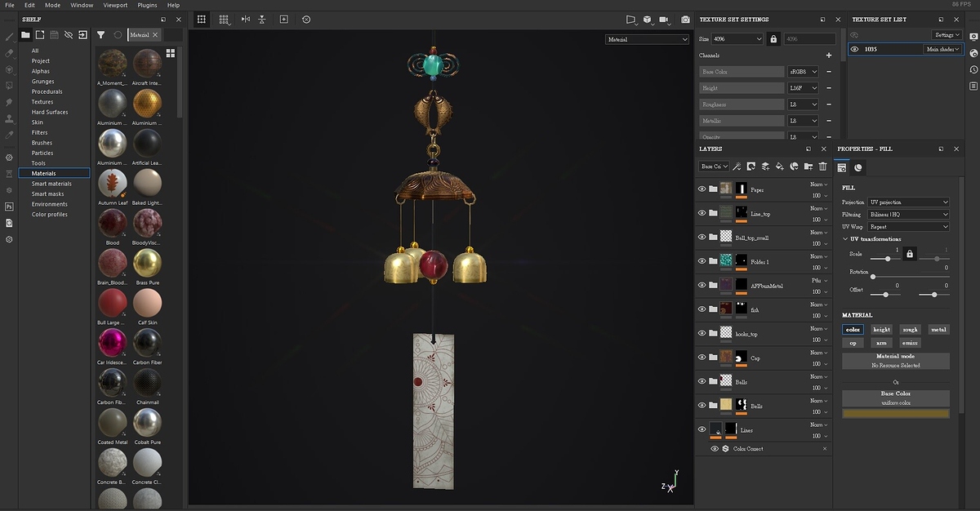The image size is (980, 511).
Task: Open the File menu
Action: coord(10,5)
